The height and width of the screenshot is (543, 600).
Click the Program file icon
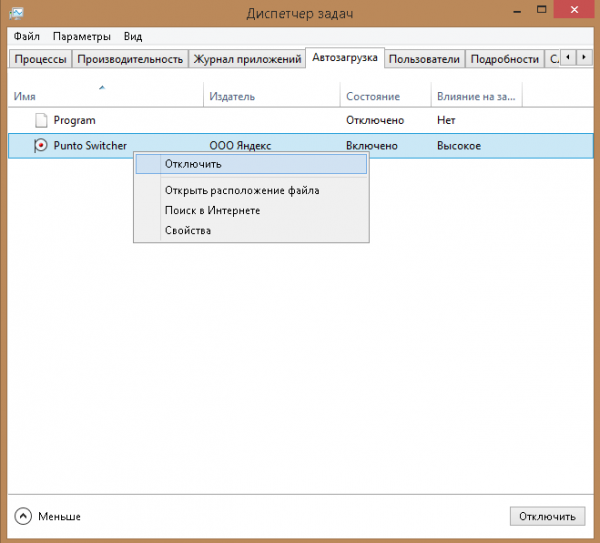click(x=41, y=120)
